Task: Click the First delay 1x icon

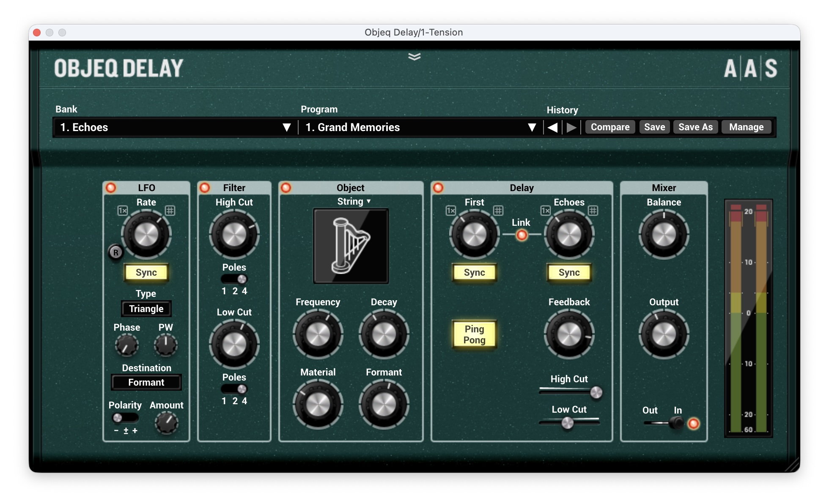Action: coord(450,210)
